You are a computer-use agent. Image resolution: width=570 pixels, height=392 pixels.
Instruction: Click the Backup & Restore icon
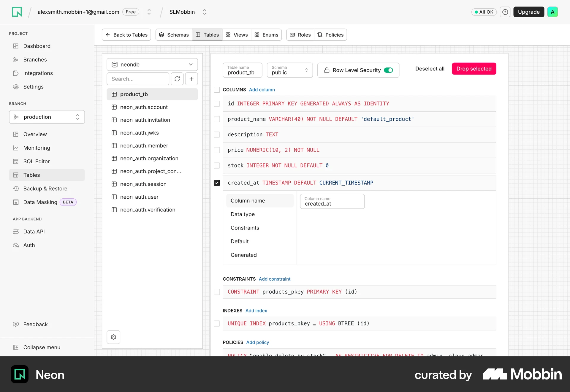coord(16,189)
